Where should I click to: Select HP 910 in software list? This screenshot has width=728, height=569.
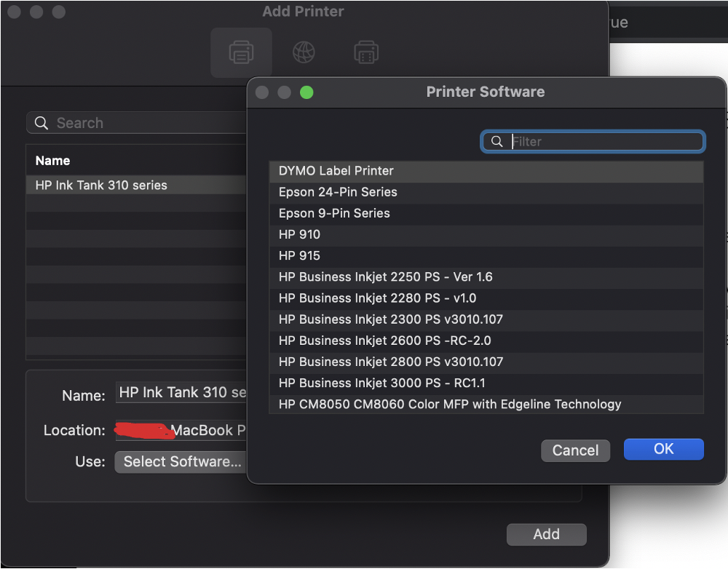tap(486, 235)
